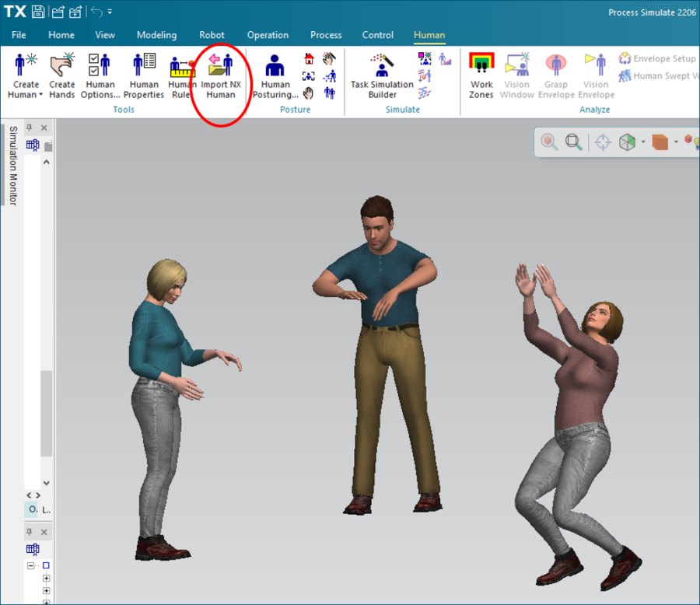Image resolution: width=700 pixels, height=605 pixels.
Task: Switch to the Robot ribbon tab
Action: (212, 35)
